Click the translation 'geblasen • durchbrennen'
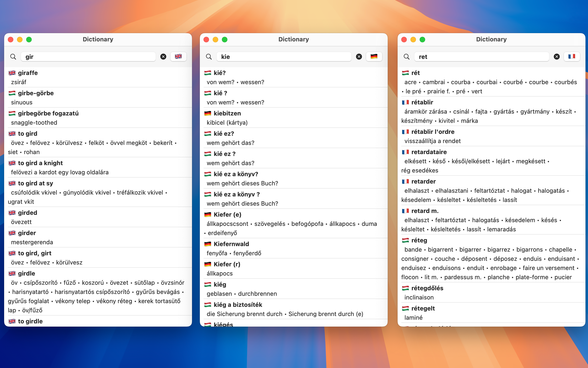The width and height of the screenshot is (588, 368). pos(242,293)
